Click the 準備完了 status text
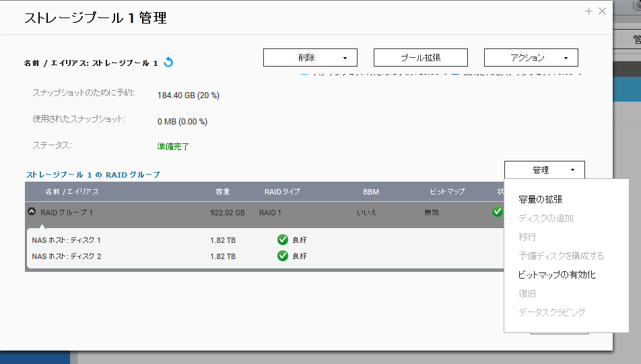 [x=173, y=146]
